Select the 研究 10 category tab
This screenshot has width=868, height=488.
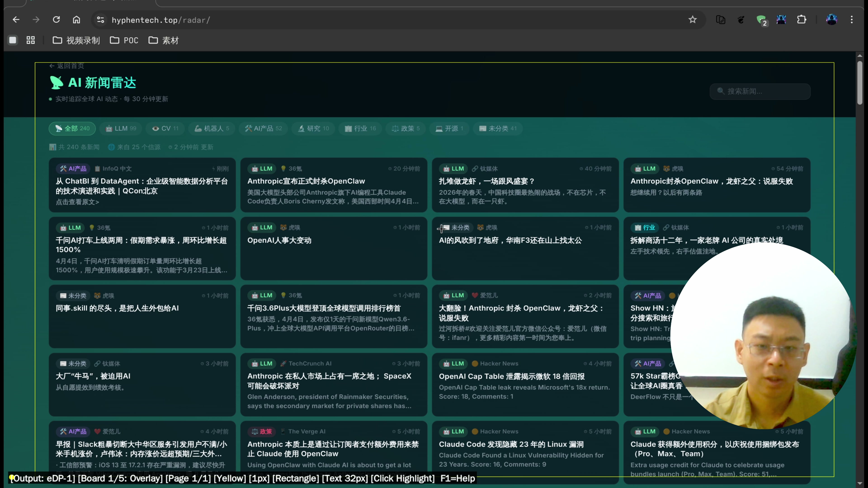click(313, 128)
